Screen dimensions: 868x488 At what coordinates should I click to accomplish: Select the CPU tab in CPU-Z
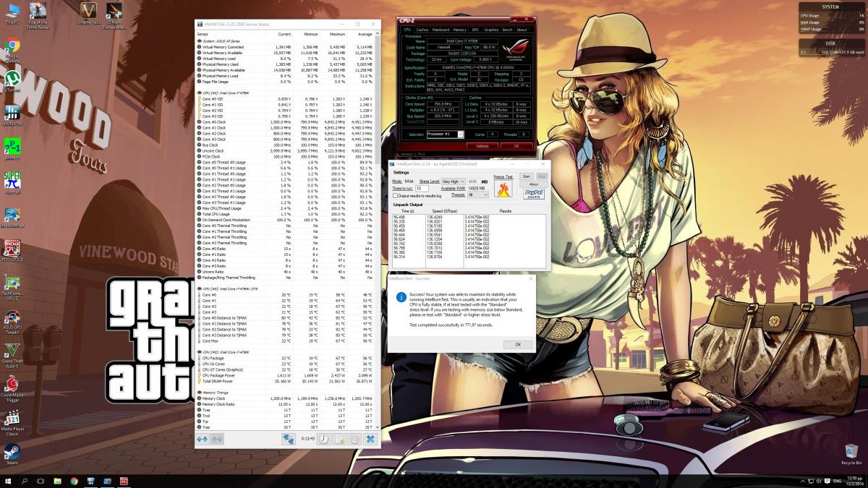point(407,30)
